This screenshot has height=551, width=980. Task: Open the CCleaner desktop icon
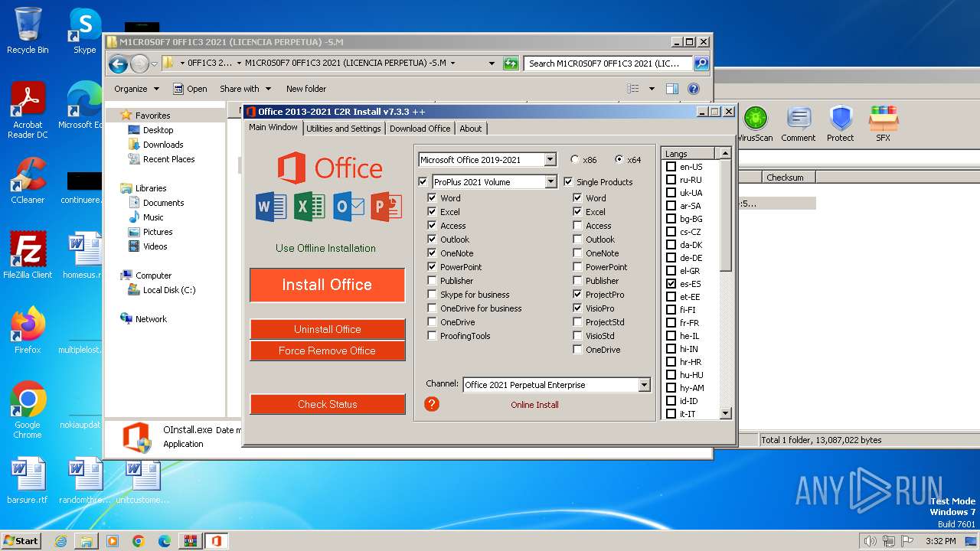(x=28, y=180)
